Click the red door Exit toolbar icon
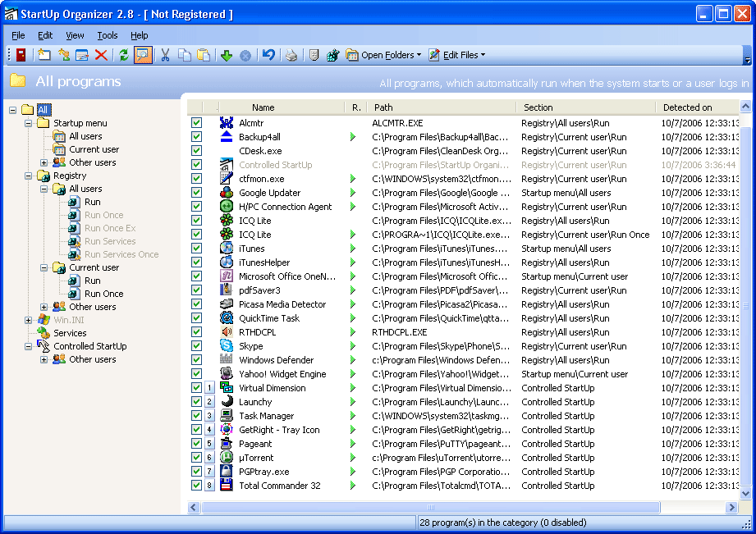Viewport: 756px width, 534px height. click(21, 55)
